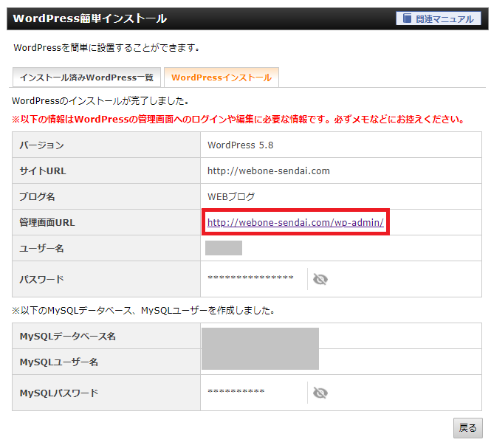Image resolution: width=491 pixels, height=448 pixels.
Task: Click the ユーザー名 row label
Action: (41, 248)
